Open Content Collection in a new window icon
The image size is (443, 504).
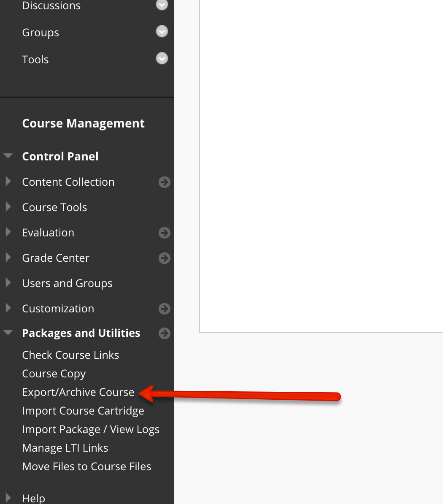click(x=164, y=182)
